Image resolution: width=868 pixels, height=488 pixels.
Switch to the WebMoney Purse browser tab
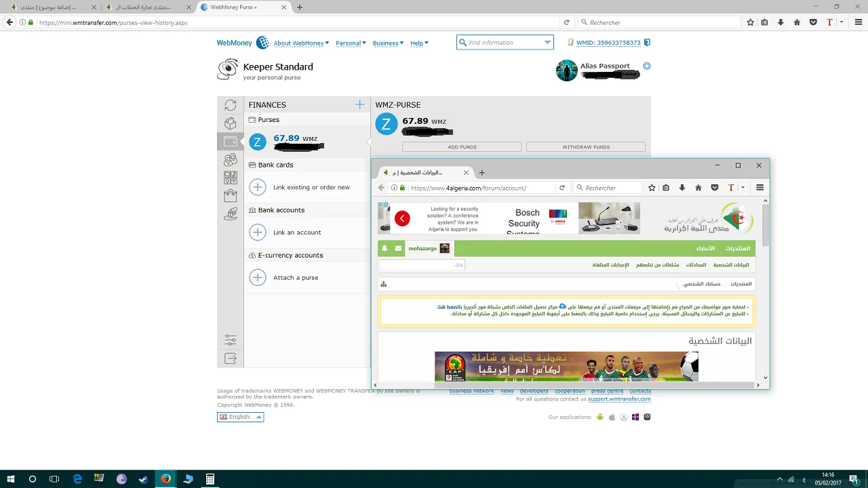233,7
